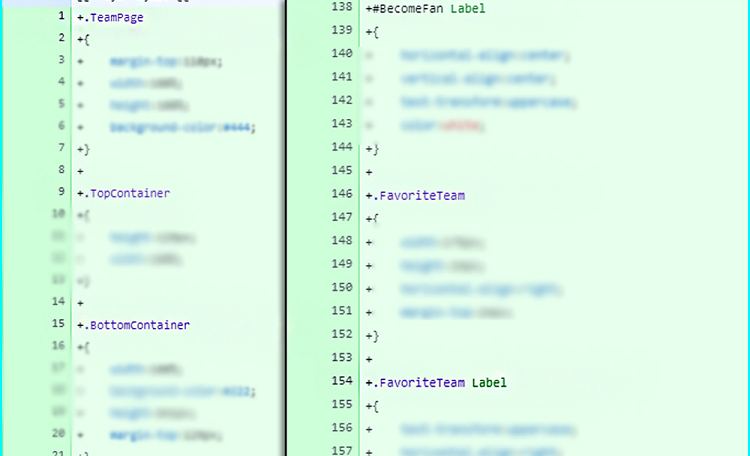750x456 pixels.
Task: Click line number 6 in left gutter
Action: coord(61,126)
